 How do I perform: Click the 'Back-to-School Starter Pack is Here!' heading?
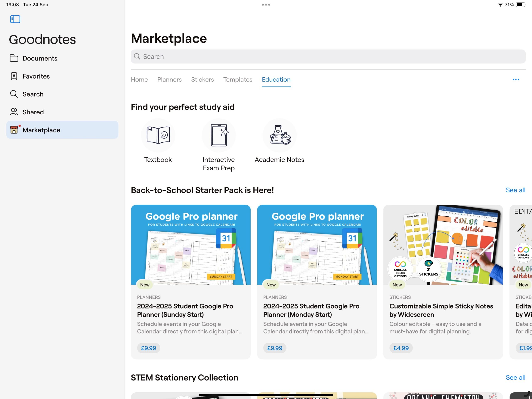pos(202,190)
